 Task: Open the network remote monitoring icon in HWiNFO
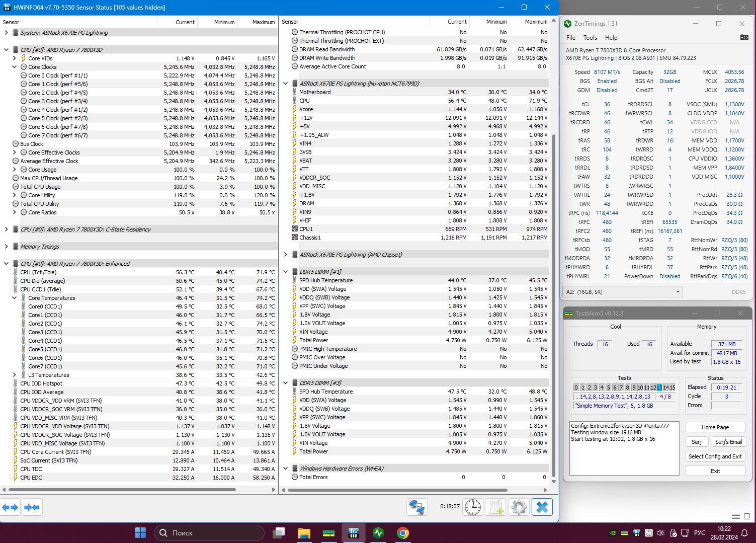[x=417, y=507]
